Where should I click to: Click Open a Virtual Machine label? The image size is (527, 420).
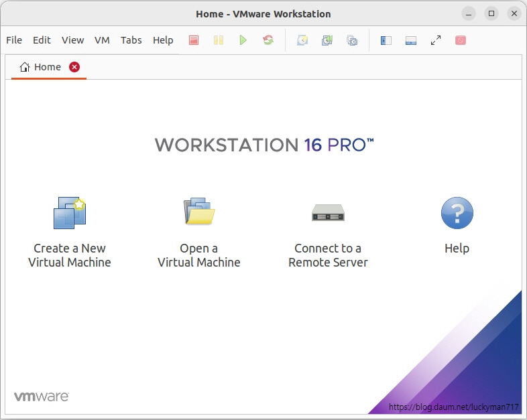(x=199, y=255)
